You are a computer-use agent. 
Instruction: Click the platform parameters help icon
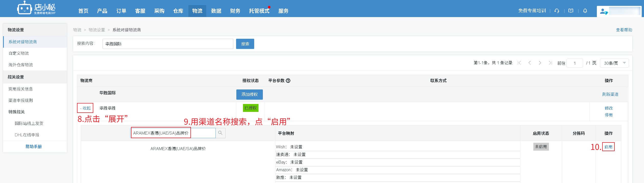(x=288, y=81)
